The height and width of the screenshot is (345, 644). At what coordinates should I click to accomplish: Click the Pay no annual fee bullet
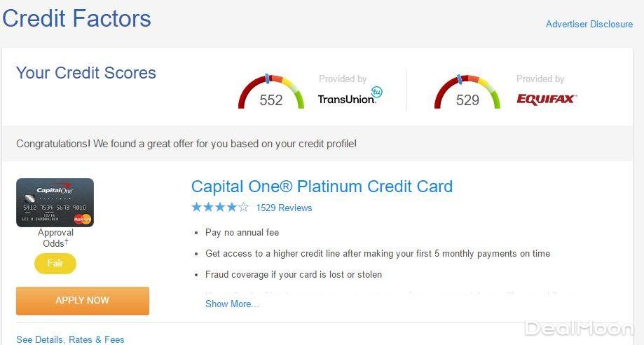click(x=242, y=232)
